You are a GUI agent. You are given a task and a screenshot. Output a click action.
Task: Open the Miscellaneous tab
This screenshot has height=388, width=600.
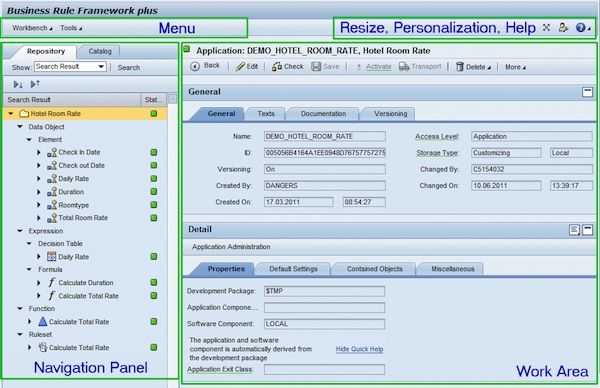pos(453,269)
